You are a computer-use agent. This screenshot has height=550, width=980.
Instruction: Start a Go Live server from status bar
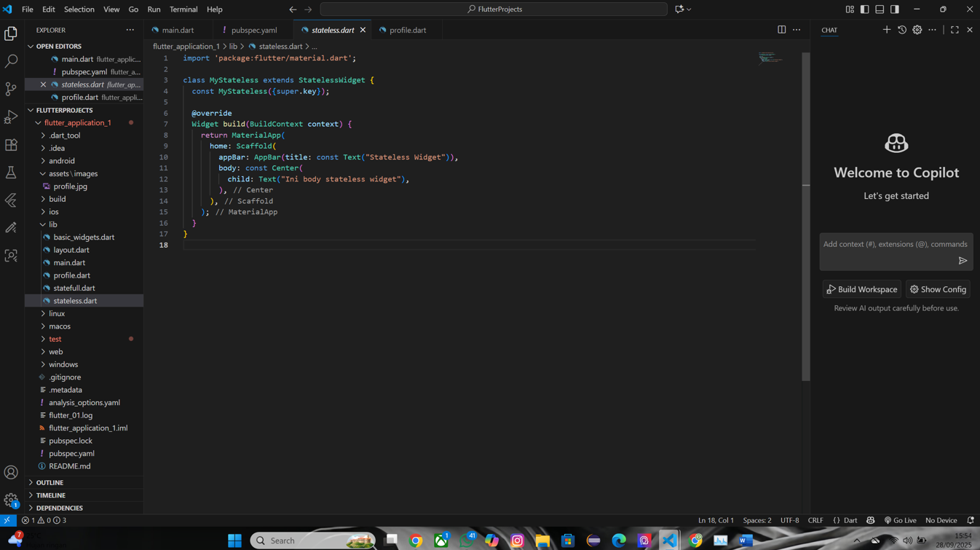[x=901, y=520]
